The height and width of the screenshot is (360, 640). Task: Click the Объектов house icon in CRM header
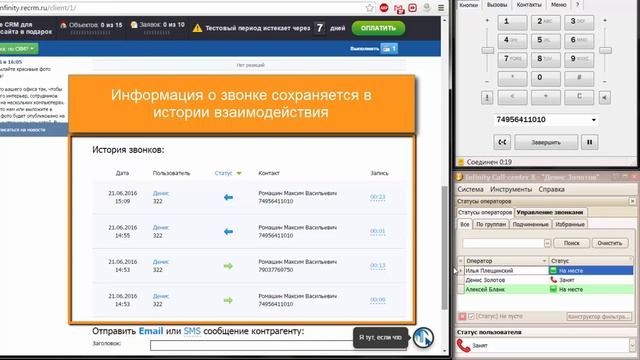tap(63, 25)
